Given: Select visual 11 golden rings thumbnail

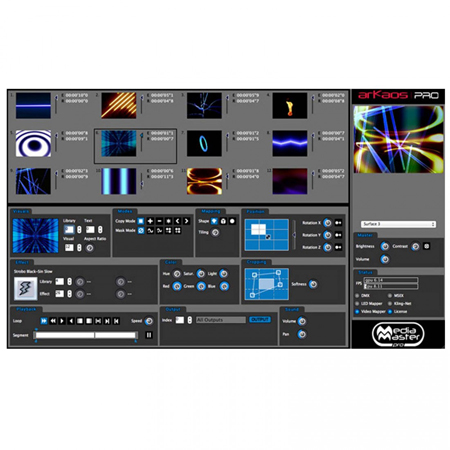Looking at the screenshot, I should 204,181.
